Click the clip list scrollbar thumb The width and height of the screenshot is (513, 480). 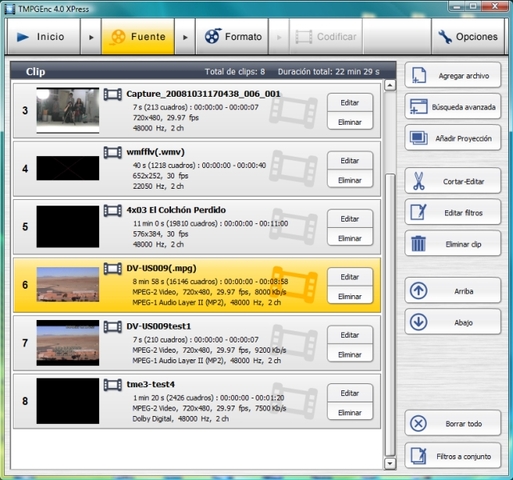[x=390, y=315]
